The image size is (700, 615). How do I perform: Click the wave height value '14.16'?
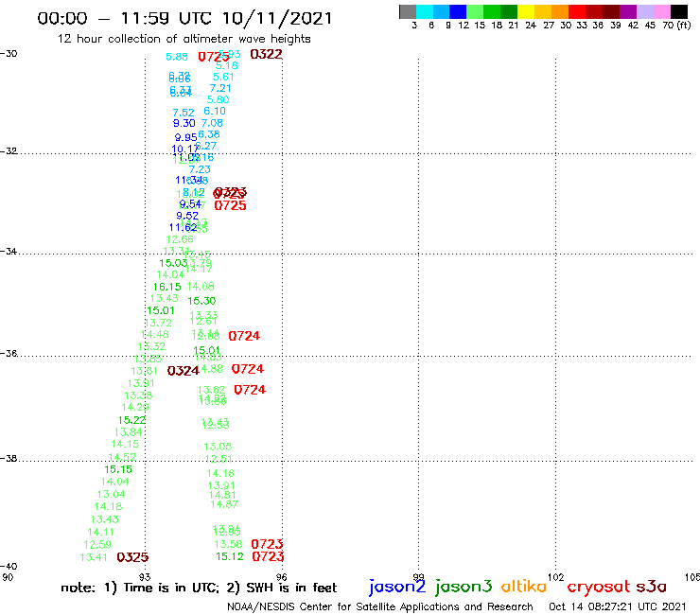coord(220,473)
